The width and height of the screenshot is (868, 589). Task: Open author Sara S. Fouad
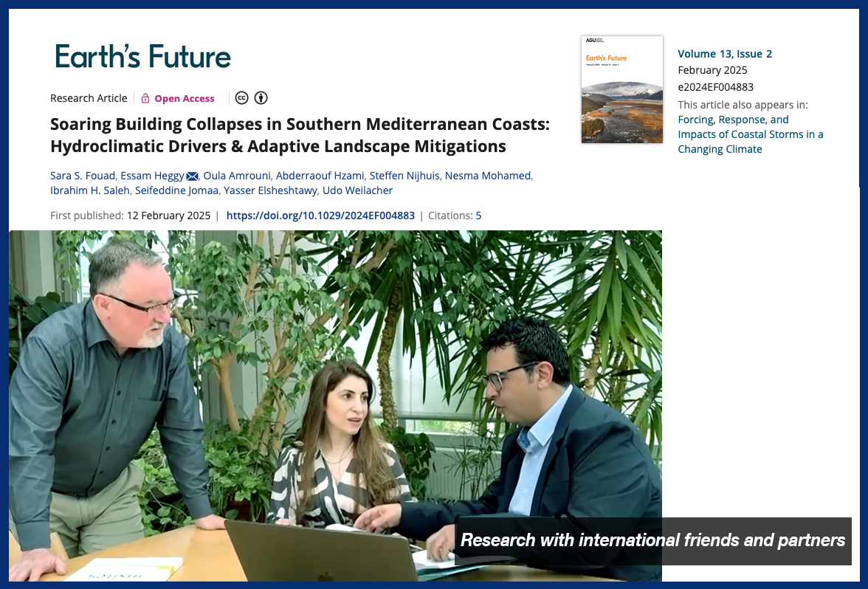[x=83, y=176]
